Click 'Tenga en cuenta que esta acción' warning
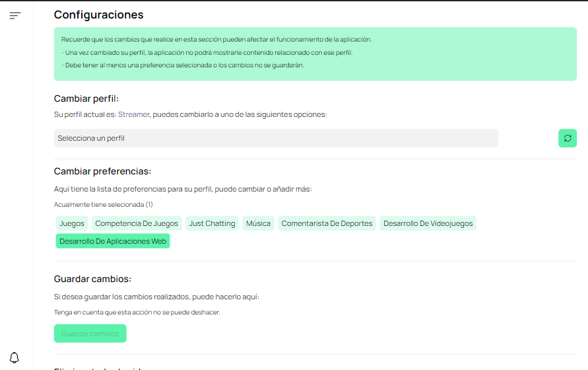Screen dimensions: 588x370 point(137,313)
